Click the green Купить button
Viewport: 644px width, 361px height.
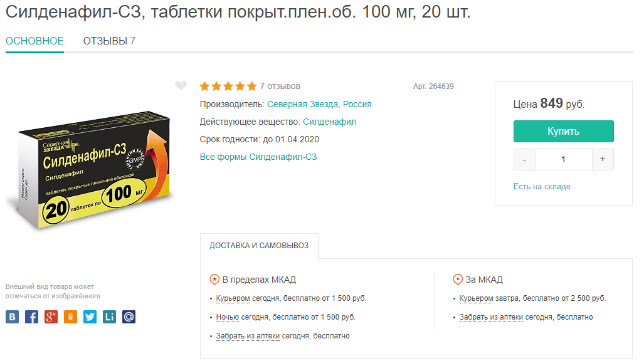[x=564, y=131]
